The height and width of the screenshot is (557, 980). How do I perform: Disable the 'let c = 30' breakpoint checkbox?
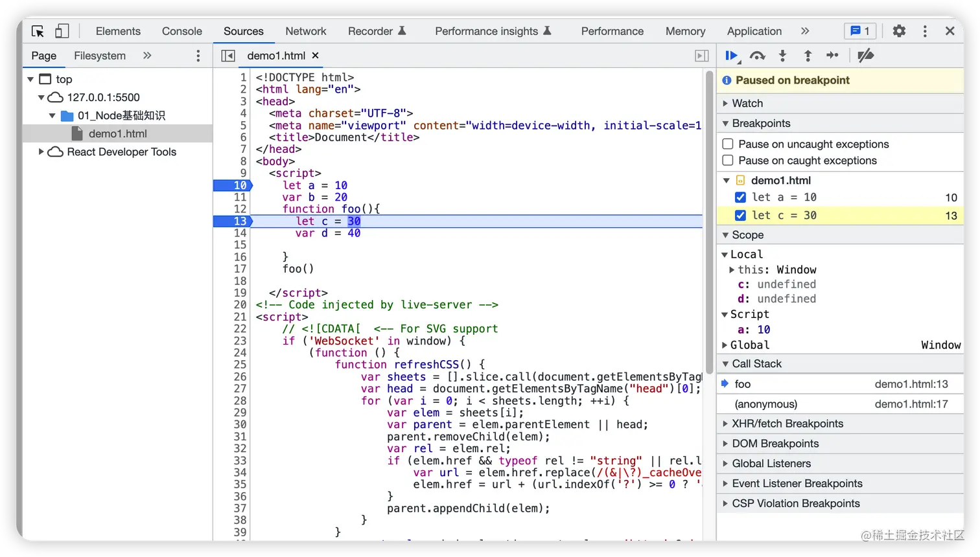pyautogui.click(x=740, y=216)
